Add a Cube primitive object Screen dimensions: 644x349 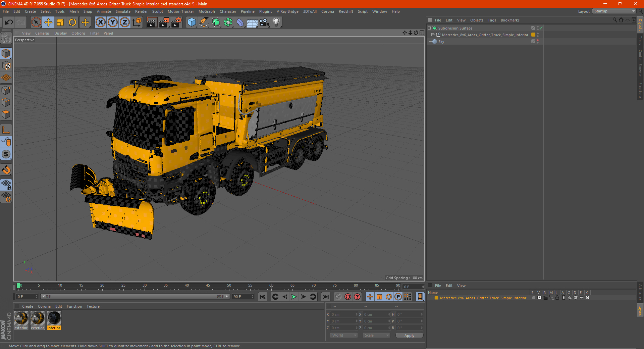click(192, 22)
